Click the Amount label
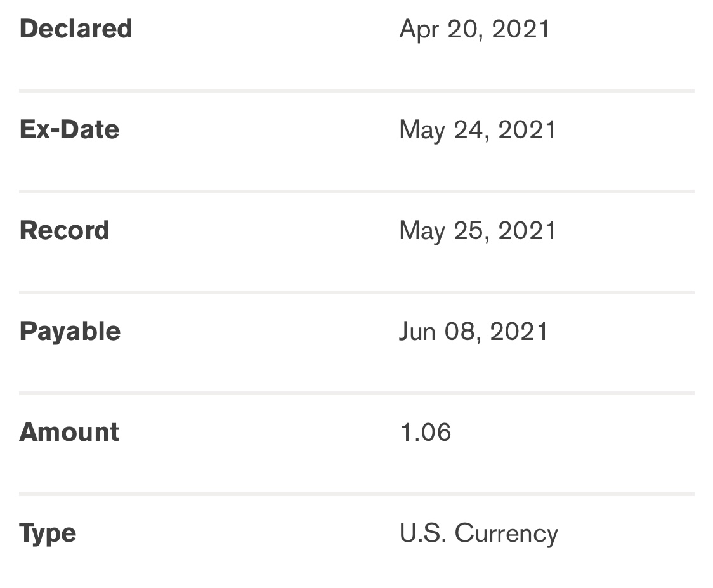The height and width of the screenshot is (588, 713). click(x=69, y=432)
